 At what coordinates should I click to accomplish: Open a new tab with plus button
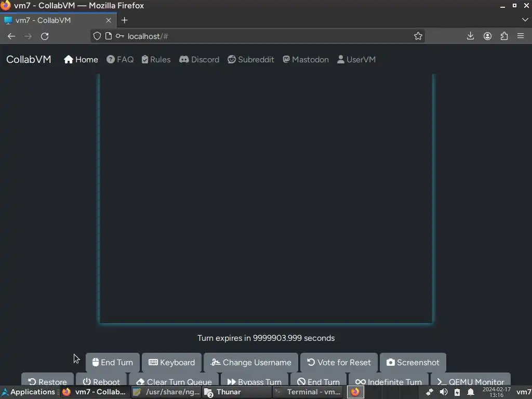[125, 20]
